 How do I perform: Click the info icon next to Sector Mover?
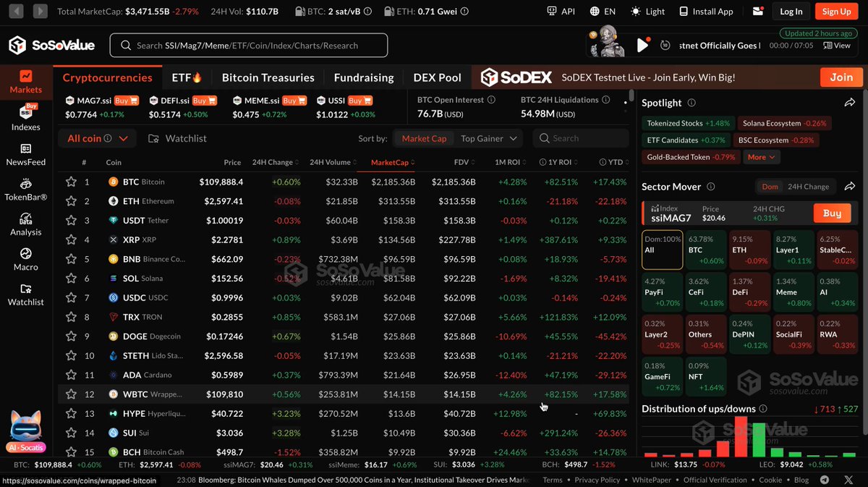point(711,187)
